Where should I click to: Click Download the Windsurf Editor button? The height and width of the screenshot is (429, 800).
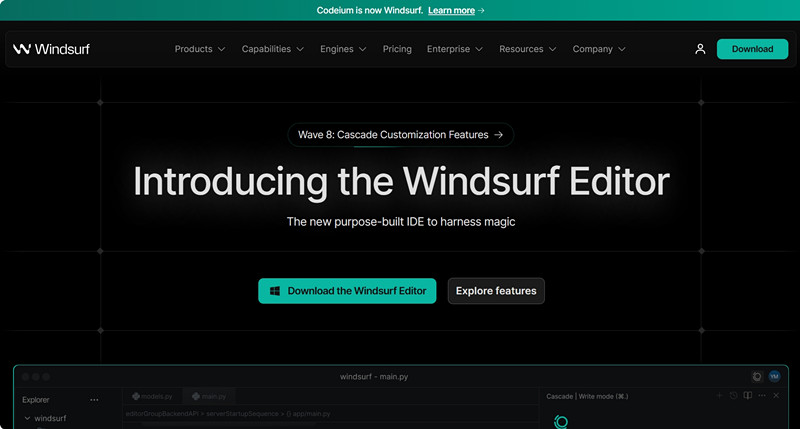(x=347, y=291)
